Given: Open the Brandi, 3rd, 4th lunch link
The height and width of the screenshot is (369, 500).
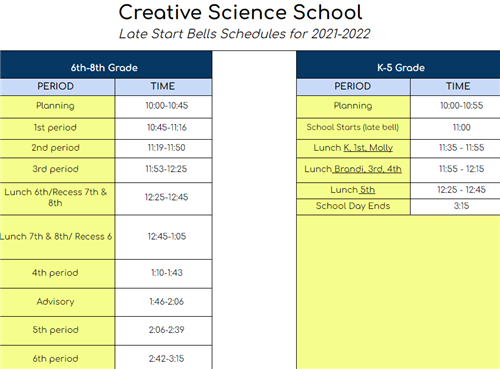Looking at the screenshot, I should coord(367,169).
